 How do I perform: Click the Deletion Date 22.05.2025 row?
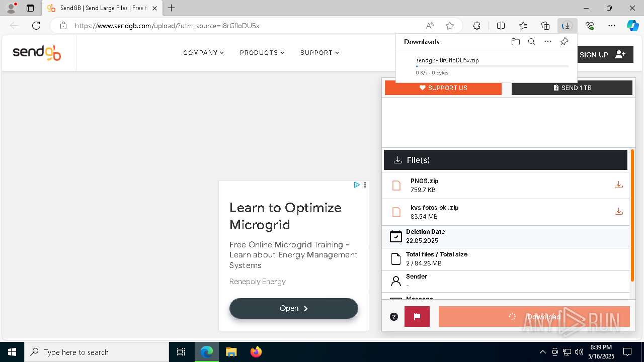tap(506, 236)
